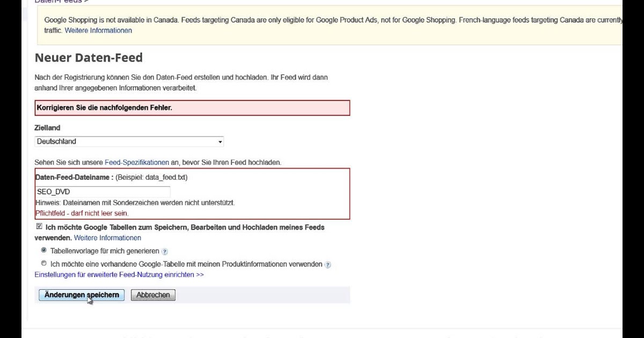
Task: Click the 'Zielland' field label
Action: tap(47, 128)
